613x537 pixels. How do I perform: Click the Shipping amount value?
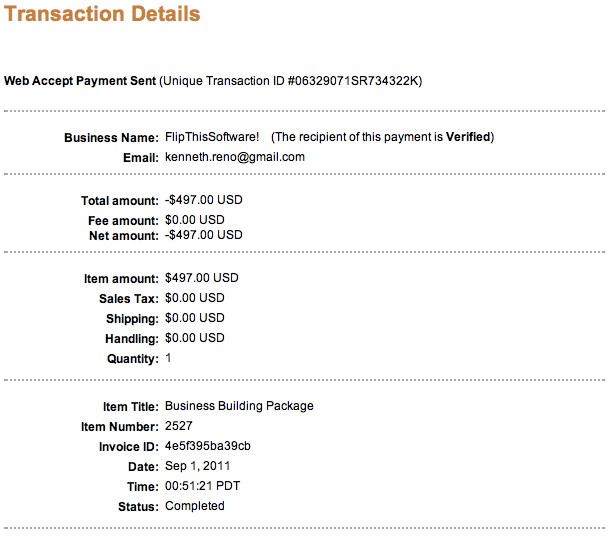pyautogui.click(x=195, y=318)
